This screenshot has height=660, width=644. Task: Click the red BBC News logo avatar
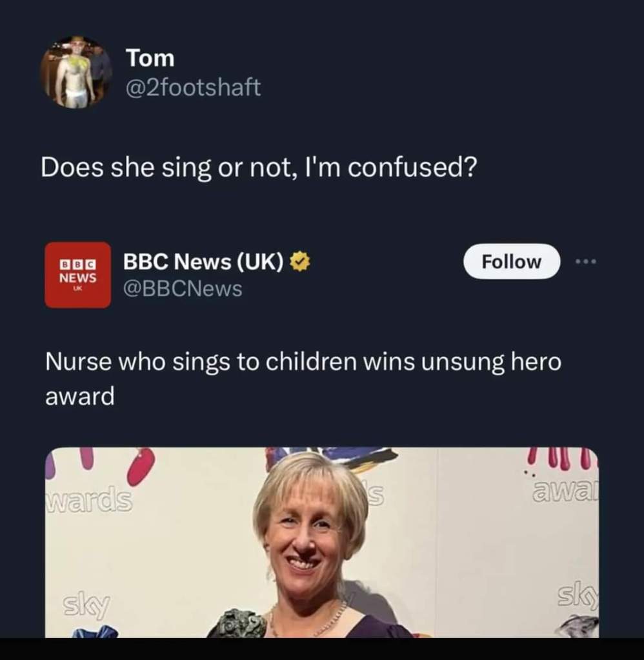coord(77,275)
